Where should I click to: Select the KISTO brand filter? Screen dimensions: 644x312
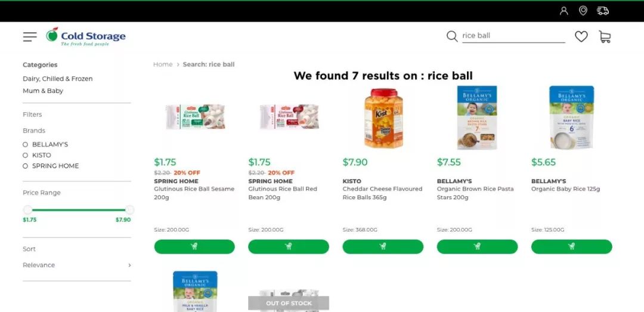[37, 155]
